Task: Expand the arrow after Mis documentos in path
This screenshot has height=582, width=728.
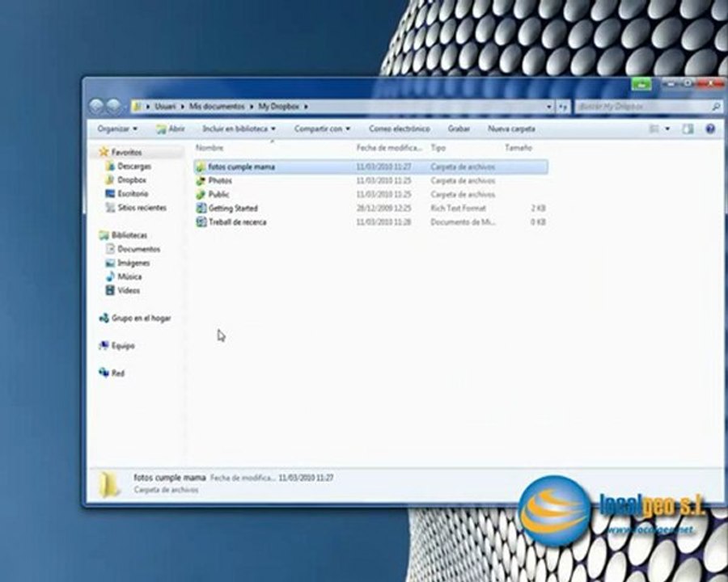Action: pos(252,107)
